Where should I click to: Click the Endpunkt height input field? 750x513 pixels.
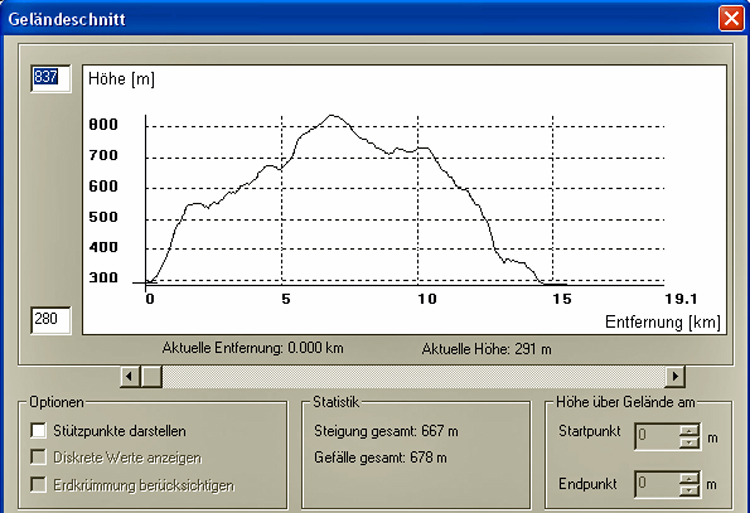(x=656, y=484)
